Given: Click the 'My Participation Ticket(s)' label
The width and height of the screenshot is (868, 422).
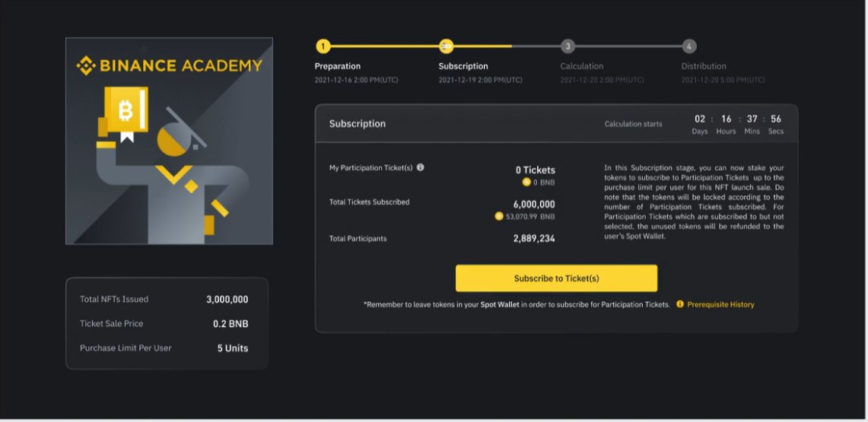Looking at the screenshot, I should (x=371, y=167).
